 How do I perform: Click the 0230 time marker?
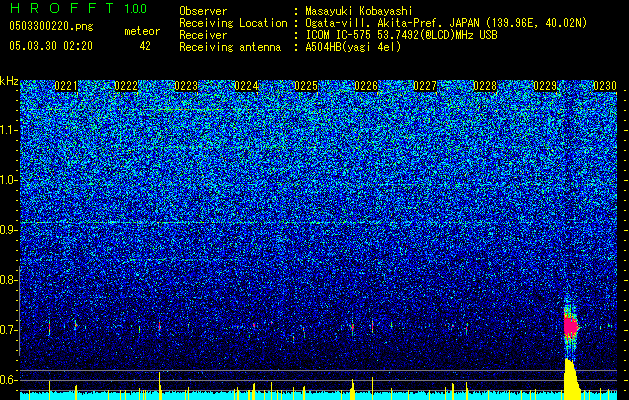605,86
